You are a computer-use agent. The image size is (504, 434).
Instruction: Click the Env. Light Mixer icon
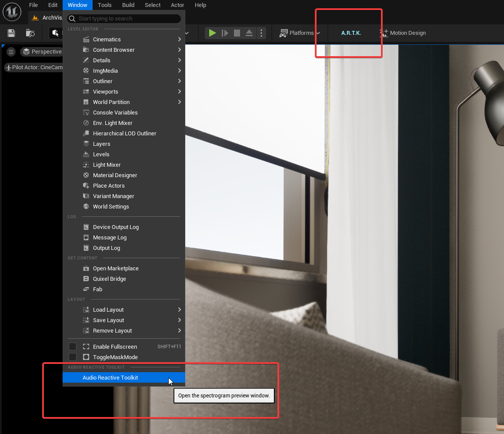pyautogui.click(x=86, y=123)
